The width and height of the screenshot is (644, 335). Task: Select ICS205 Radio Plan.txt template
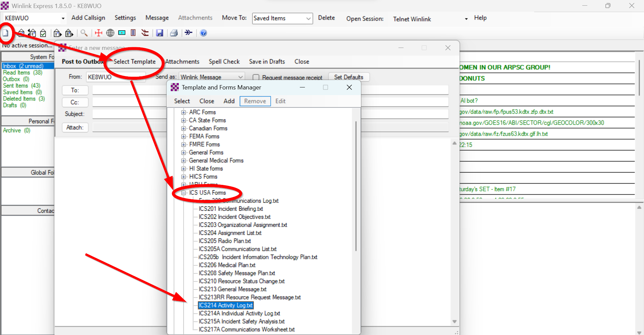pyautogui.click(x=225, y=241)
